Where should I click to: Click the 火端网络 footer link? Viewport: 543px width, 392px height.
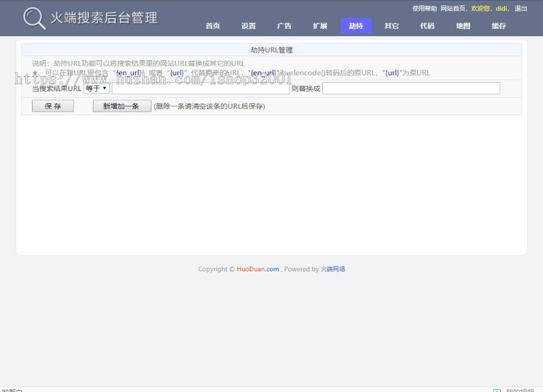[x=332, y=269]
